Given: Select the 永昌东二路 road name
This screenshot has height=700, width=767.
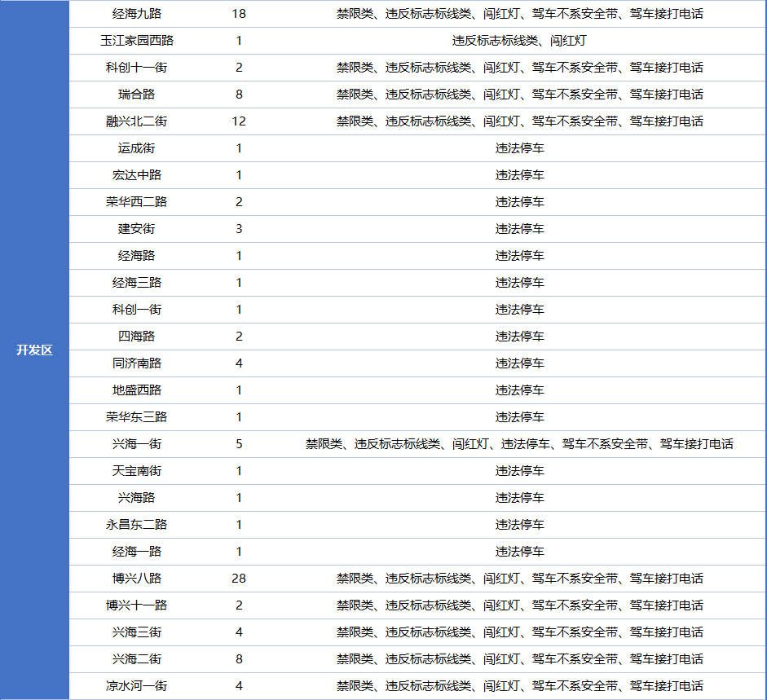Looking at the screenshot, I should coord(136,525).
